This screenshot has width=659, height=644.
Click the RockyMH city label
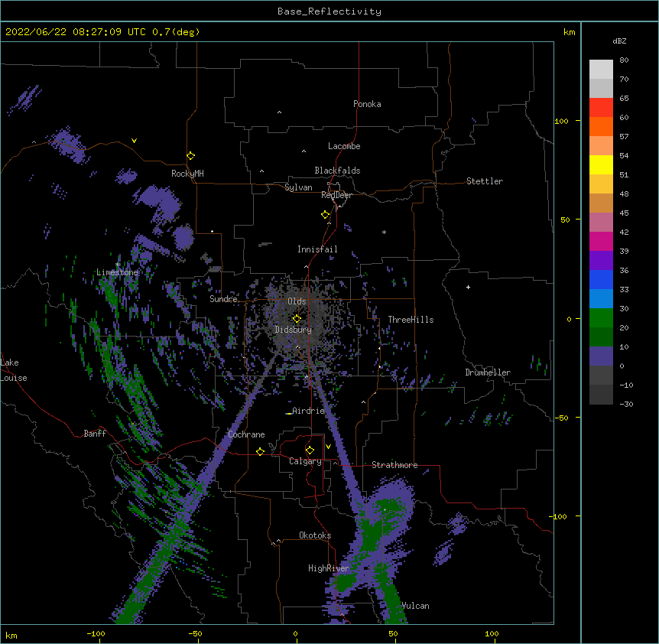point(187,174)
